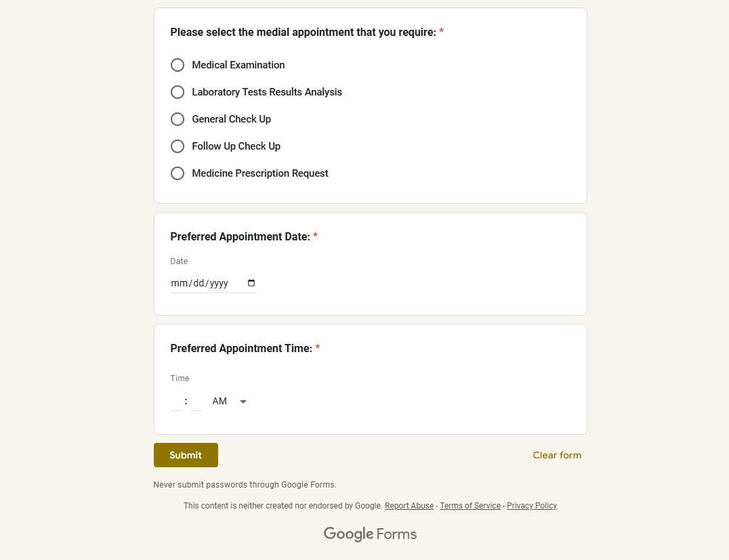
Task: Open the AM/PM dropdown
Action: pyautogui.click(x=229, y=402)
